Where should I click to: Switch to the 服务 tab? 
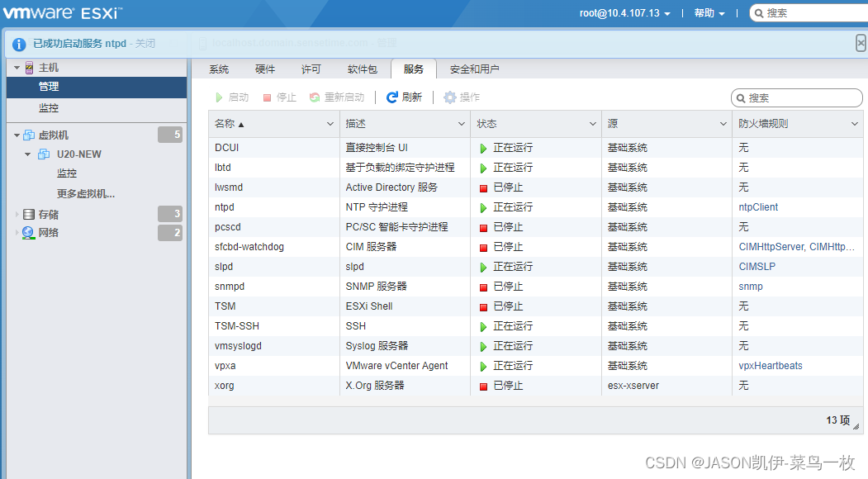[x=414, y=69]
